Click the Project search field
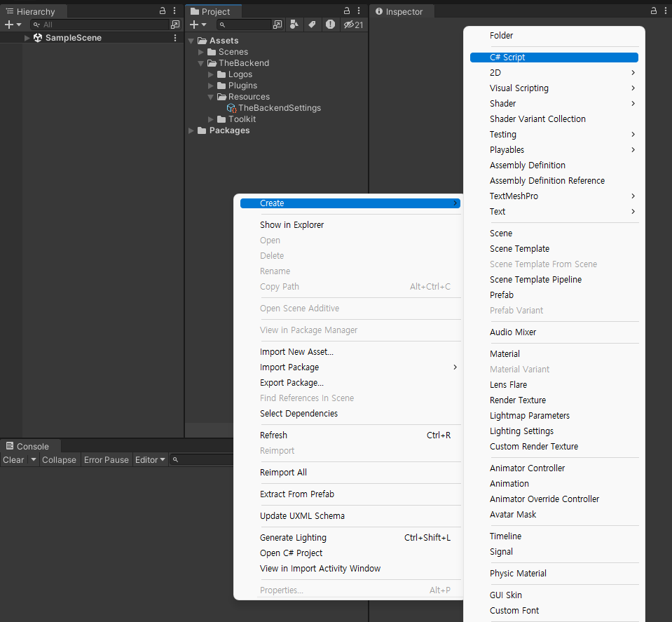Image resolution: width=672 pixels, height=622 pixels. 243,25
